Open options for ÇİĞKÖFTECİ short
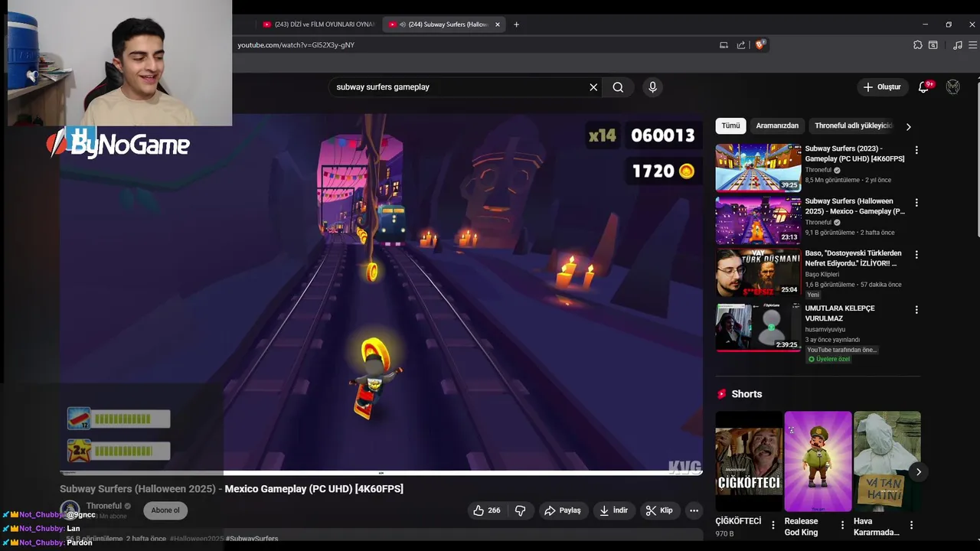This screenshot has height=551, width=980. click(773, 525)
